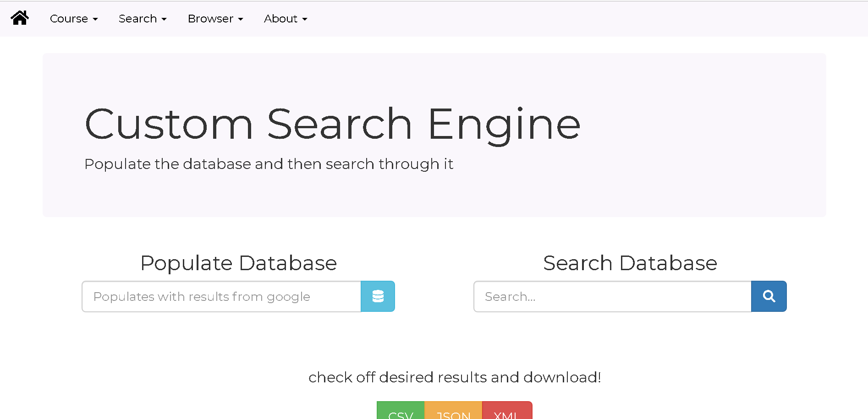The height and width of the screenshot is (419, 868).
Task: Click the check off desired results text
Action: (x=455, y=377)
